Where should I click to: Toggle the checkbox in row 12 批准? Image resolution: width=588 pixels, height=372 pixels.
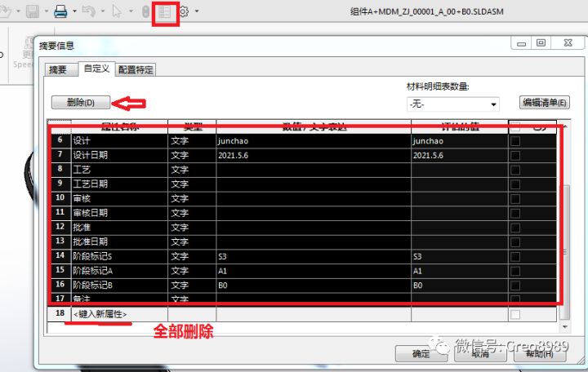click(x=515, y=228)
